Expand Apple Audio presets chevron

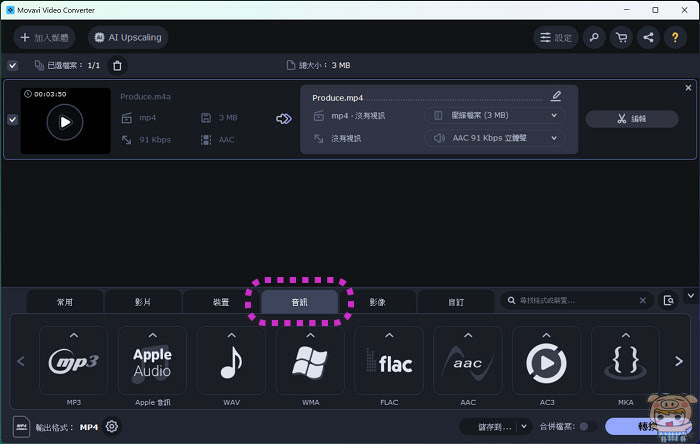(x=152, y=335)
